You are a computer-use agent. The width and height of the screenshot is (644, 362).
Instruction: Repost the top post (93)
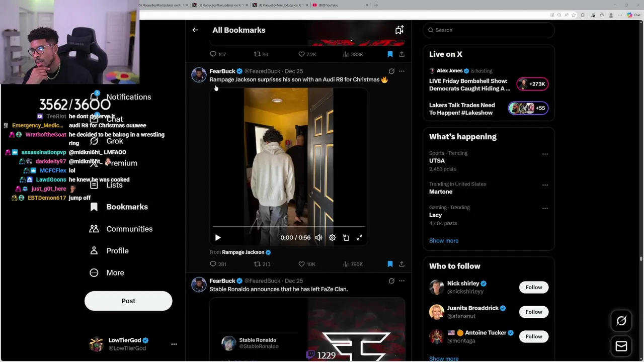point(261,54)
